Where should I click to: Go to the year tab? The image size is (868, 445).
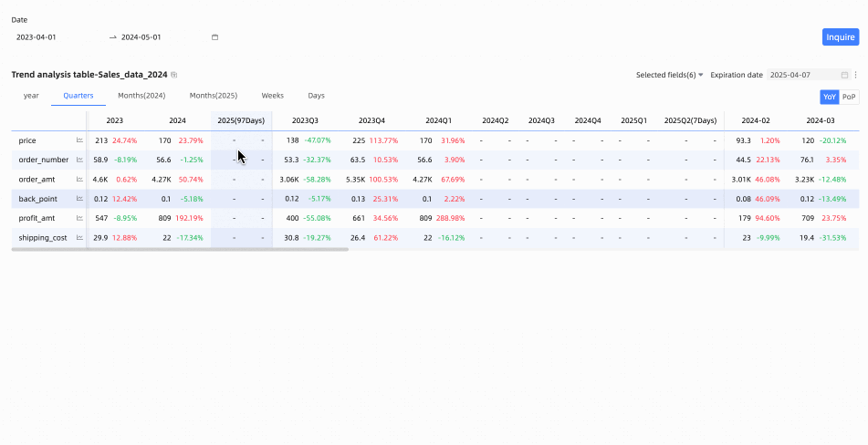pos(31,96)
